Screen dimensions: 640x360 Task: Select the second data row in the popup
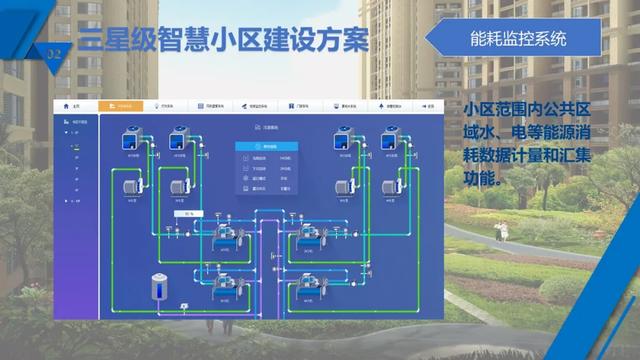pyautogui.click(x=267, y=168)
